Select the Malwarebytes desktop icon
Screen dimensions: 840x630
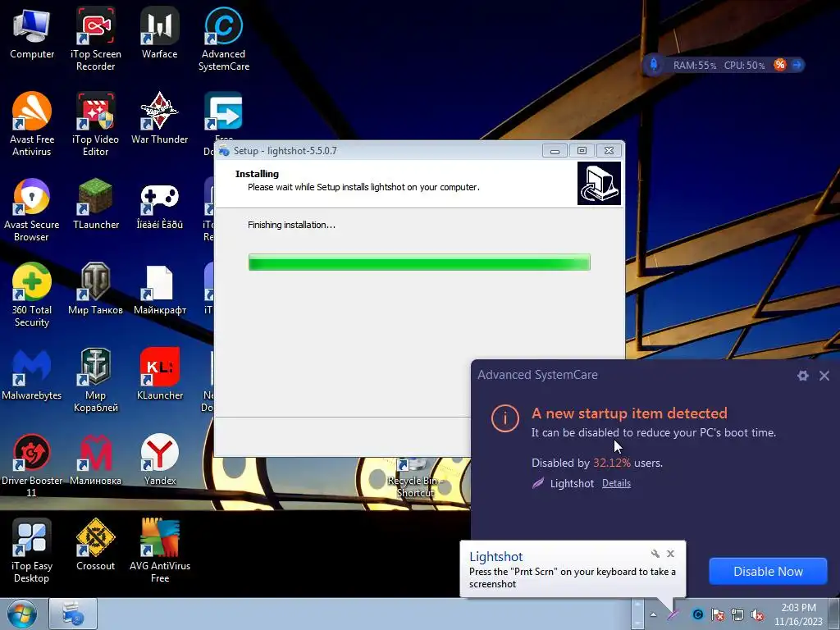32,375
